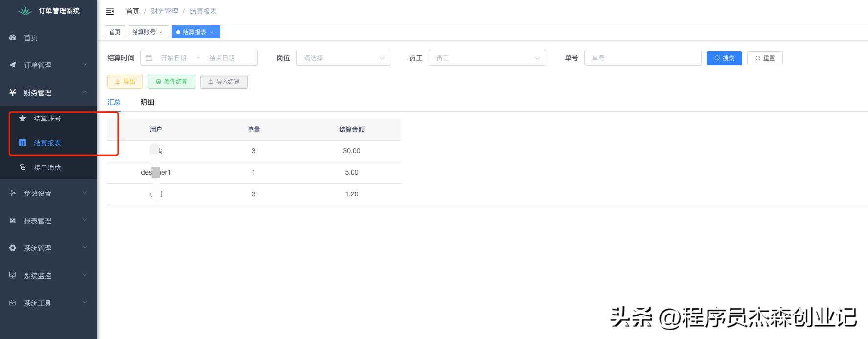Click the green logo in sidebar header
This screenshot has height=339, width=868.
pos(25,11)
